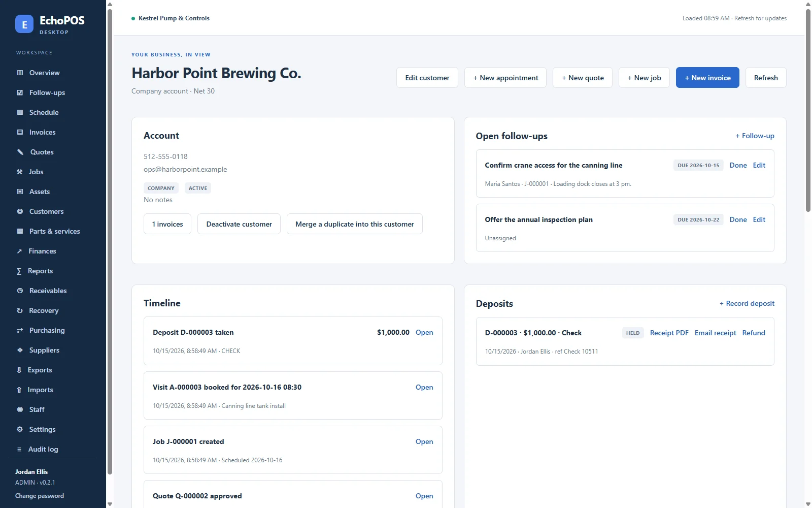Mark the crane access follow-up Done

point(738,165)
